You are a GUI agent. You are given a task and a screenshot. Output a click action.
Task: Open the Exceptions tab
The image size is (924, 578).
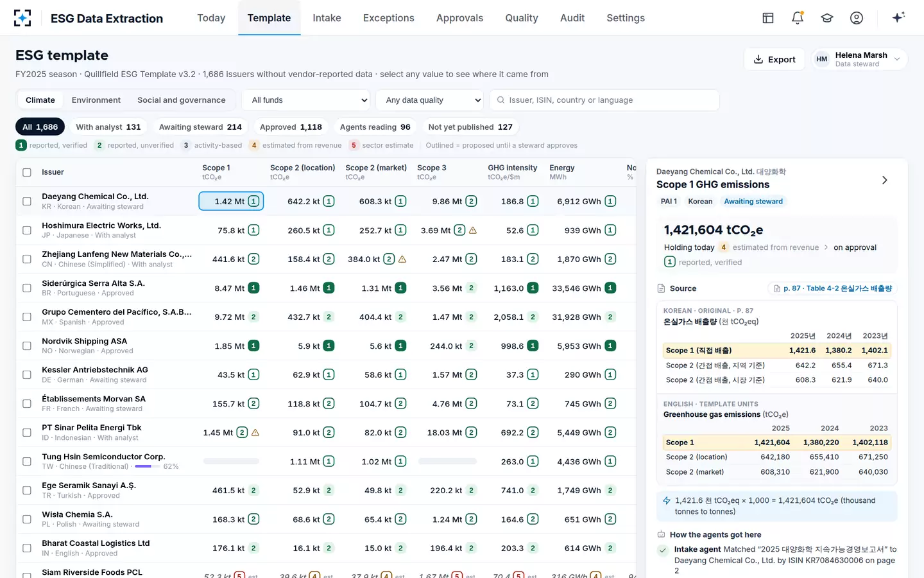tap(388, 18)
